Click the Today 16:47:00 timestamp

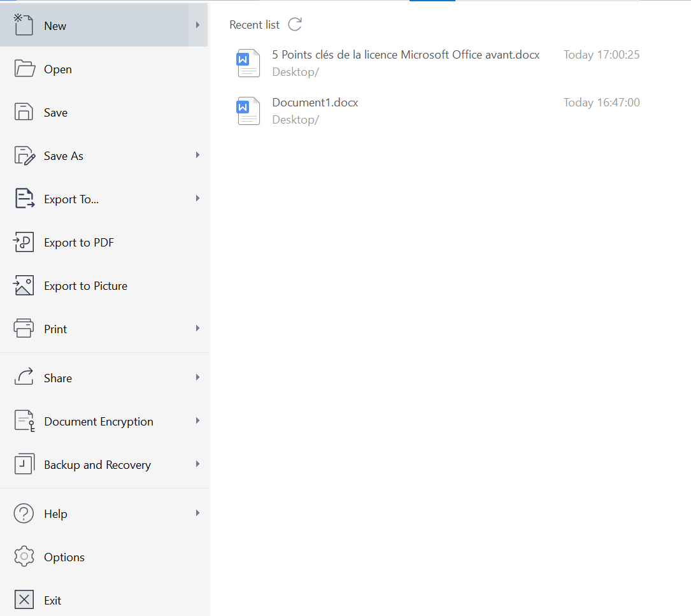(x=602, y=103)
